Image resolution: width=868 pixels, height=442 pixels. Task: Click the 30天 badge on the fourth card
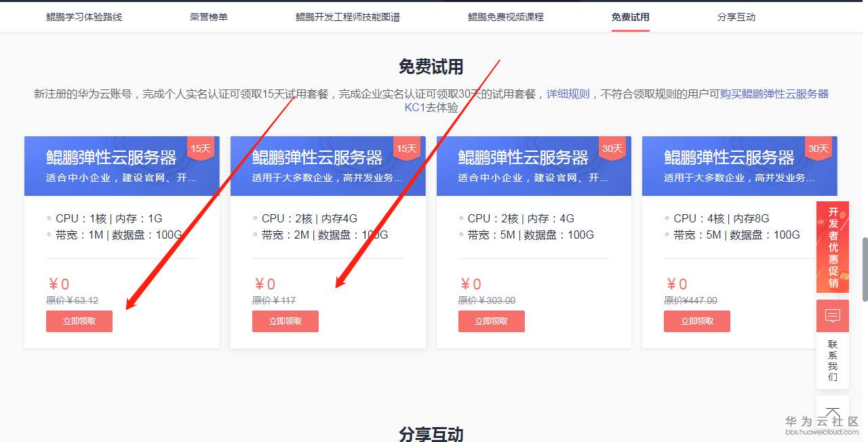[818, 148]
